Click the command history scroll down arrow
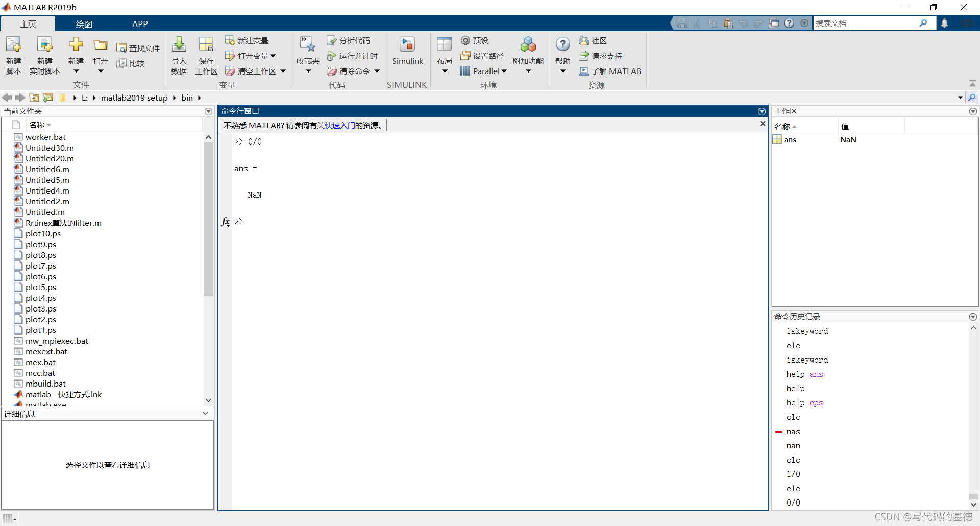The height and width of the screenshot is (526, 980). (x=973, y=505)
